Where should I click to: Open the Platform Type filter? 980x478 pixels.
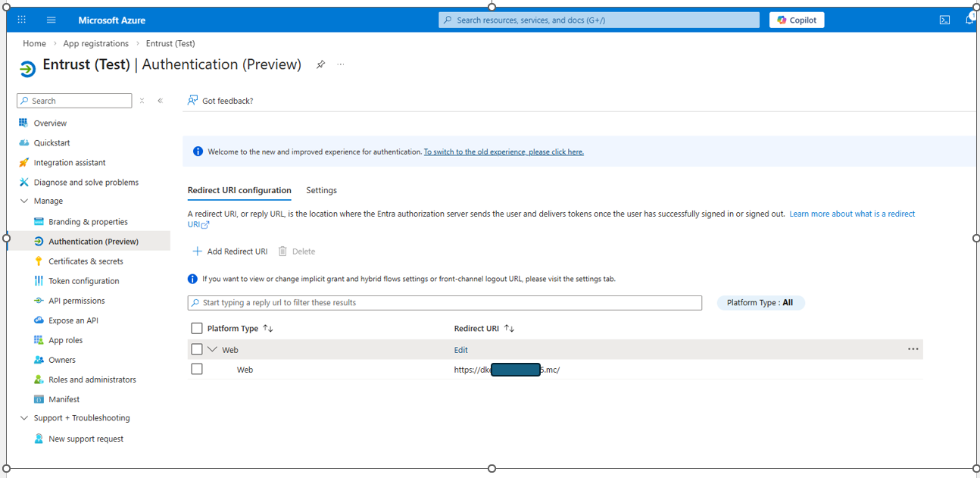[760, 303]
